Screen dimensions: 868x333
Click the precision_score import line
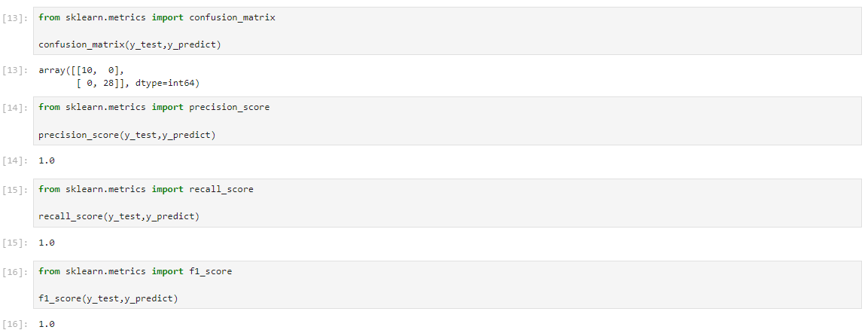pyautogui.click(x=154, y=108)
